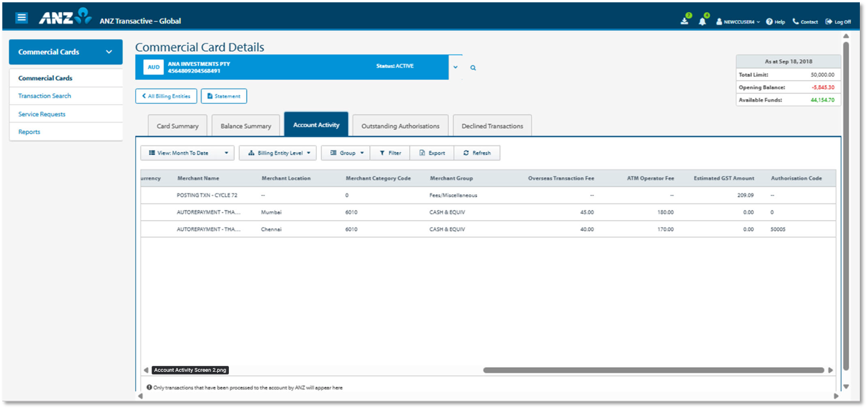
Task: Open the account search magnifier
Action: [472, 68]
